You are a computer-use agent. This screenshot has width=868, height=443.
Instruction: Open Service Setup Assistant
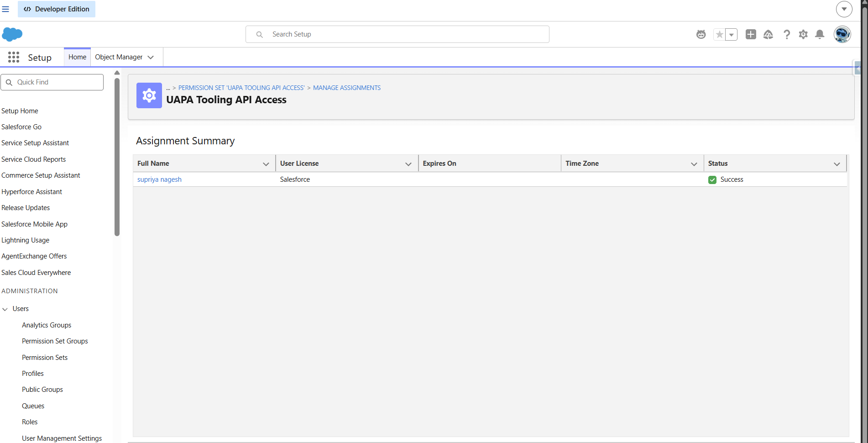click(35, 143)
